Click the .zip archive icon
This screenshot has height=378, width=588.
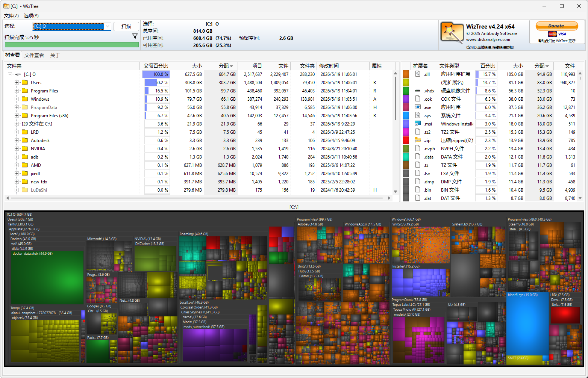point(417,140)
